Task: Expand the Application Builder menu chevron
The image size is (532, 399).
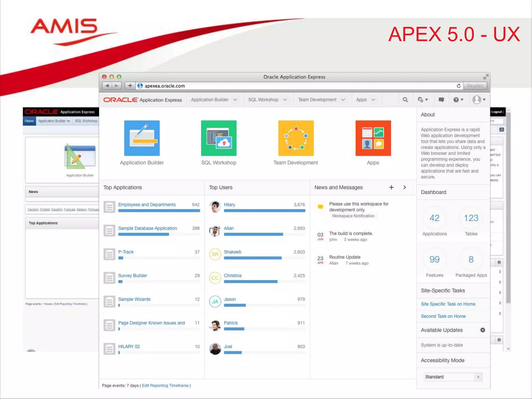Action: coord(235,100)
